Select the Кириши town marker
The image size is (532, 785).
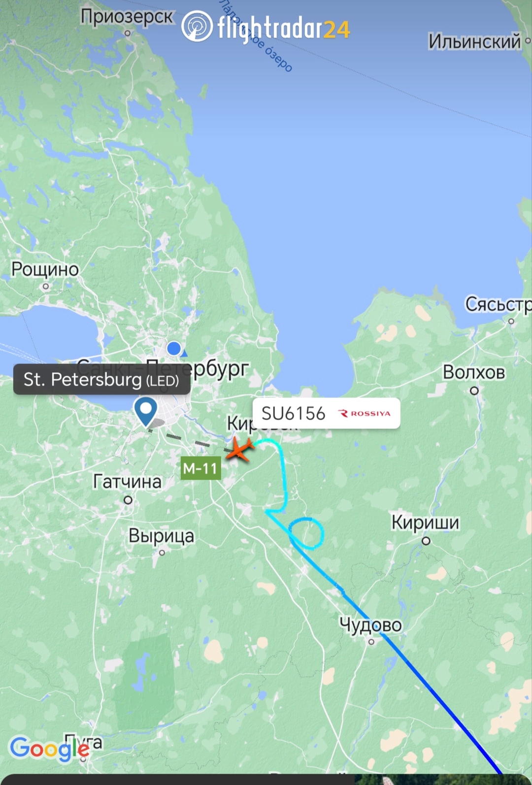click(426, 541)
